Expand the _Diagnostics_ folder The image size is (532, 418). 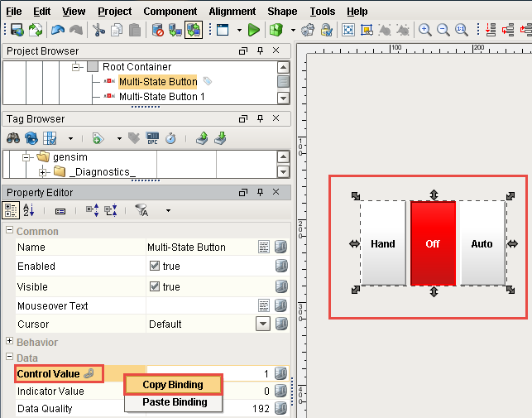click(x=43, y=171)
